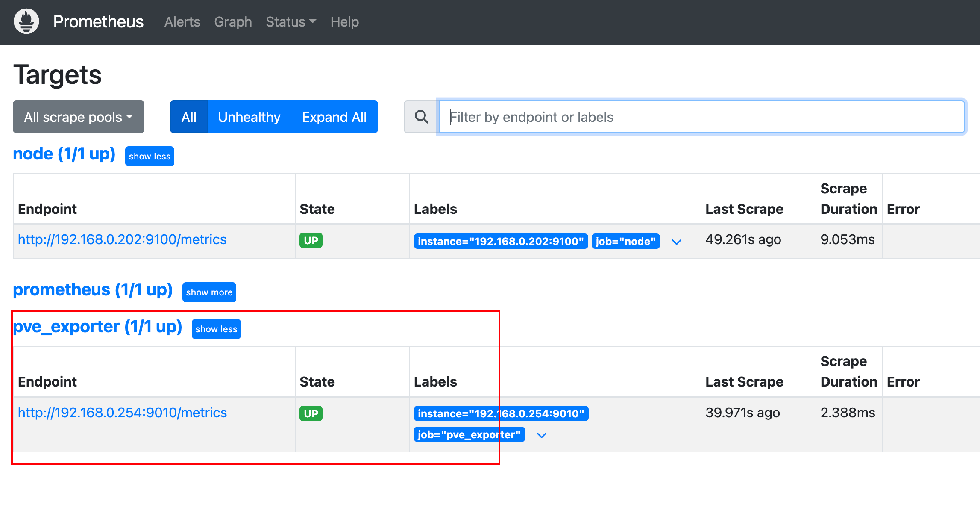Open the 192.168.0.254:9010 metrics endpoint

[x=122, y=413]
